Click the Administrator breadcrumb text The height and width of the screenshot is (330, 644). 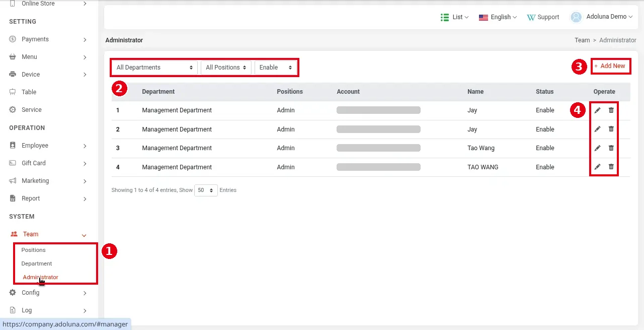[x=618, y=40]
